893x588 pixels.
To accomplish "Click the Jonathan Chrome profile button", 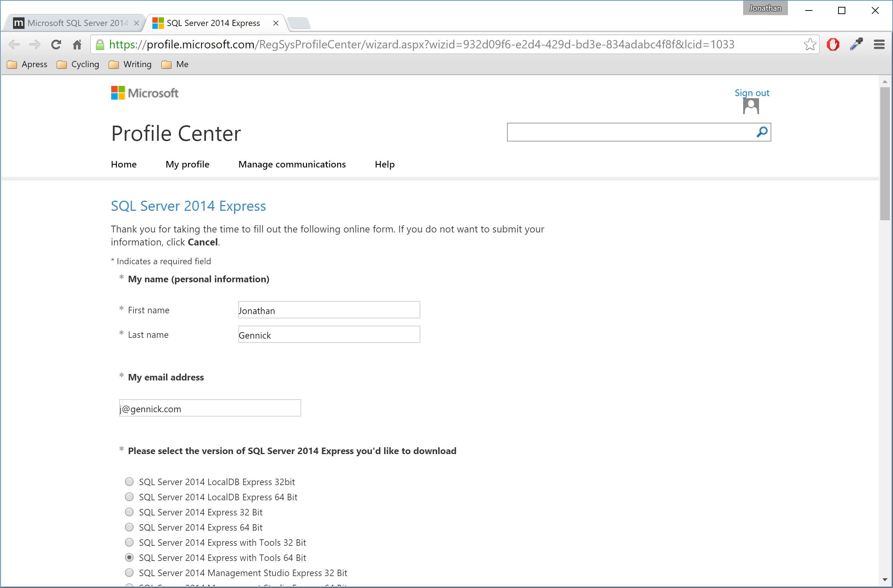I will [x=765, y=8].
